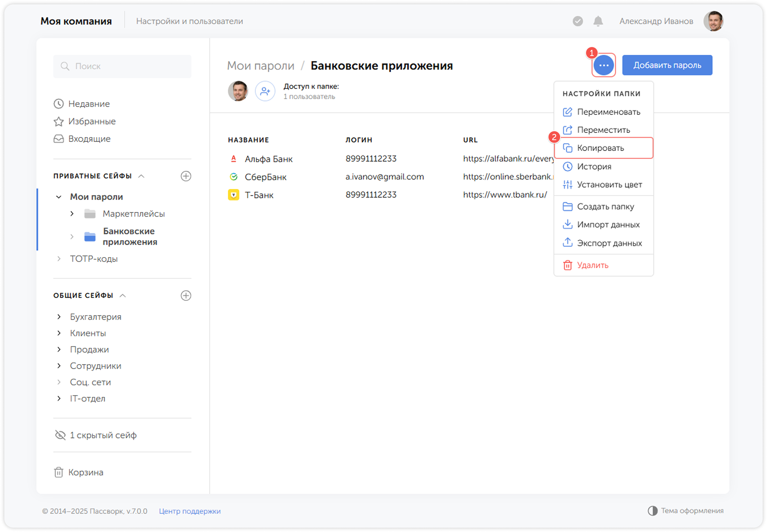
Task: Choose Установить цвет in folder menu
Action: [603, 185]
